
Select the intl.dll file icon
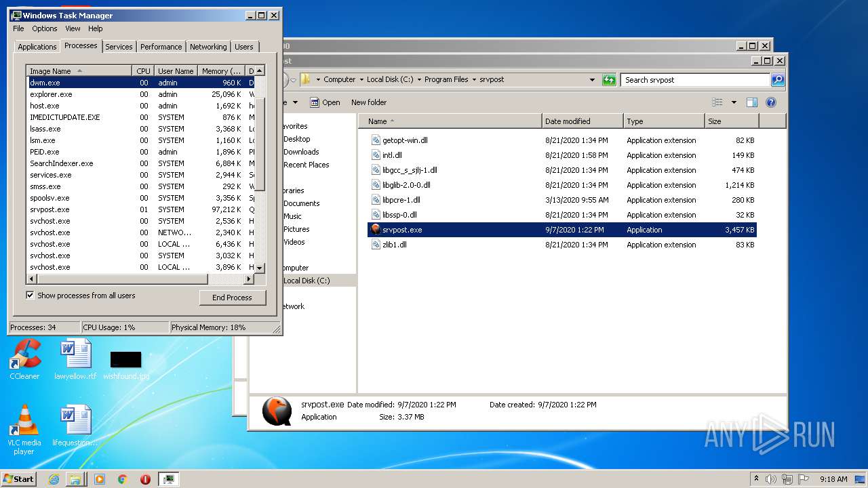pos(376,155)
